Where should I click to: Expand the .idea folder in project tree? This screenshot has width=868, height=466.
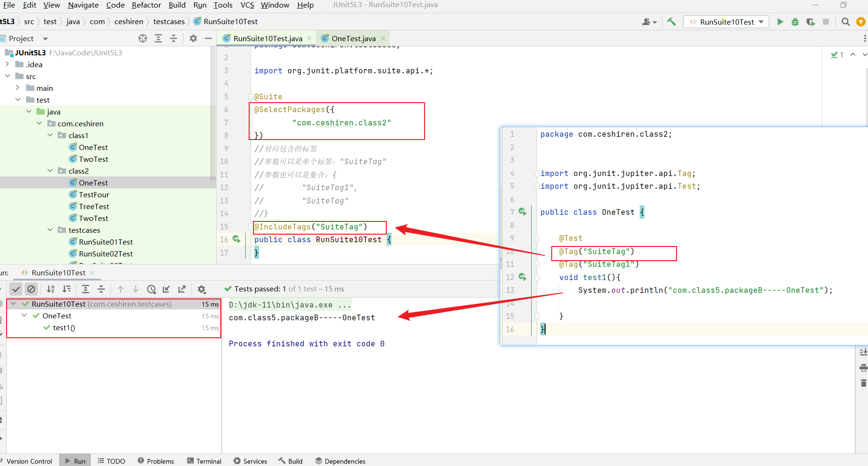tap(7, 64)
